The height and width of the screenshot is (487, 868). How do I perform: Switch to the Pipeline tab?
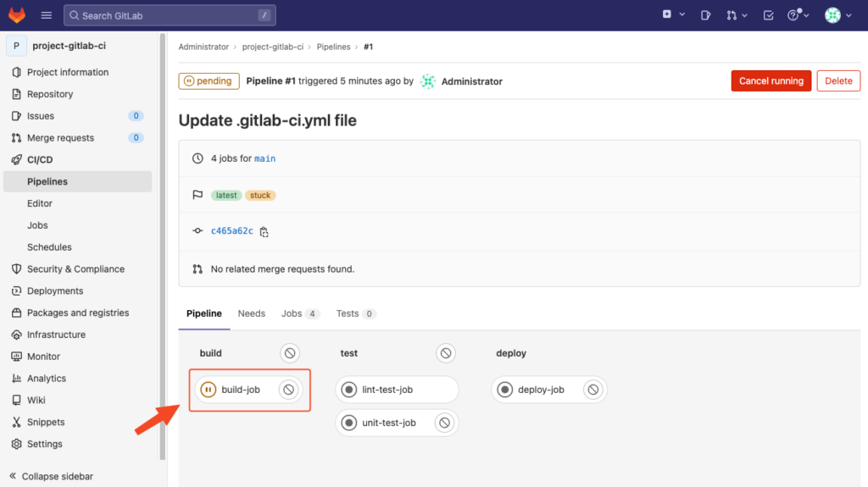click(x=204, y=313)
